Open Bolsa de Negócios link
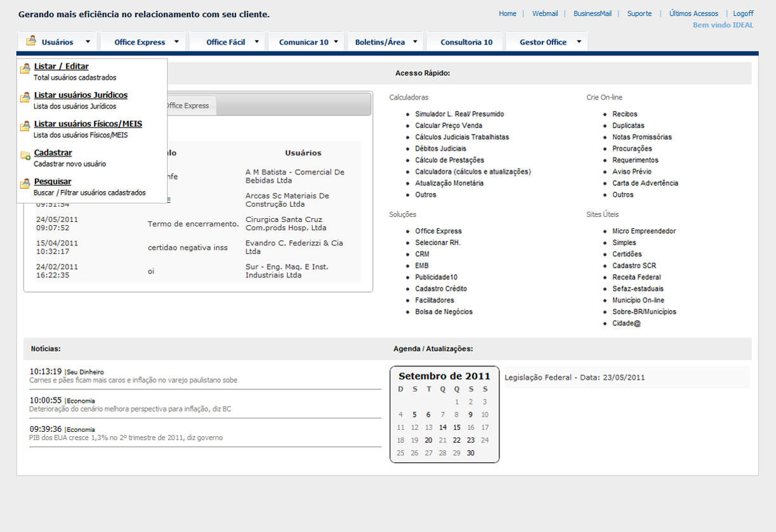The height and width of the screenshot is (532, 776). [444, 312]
